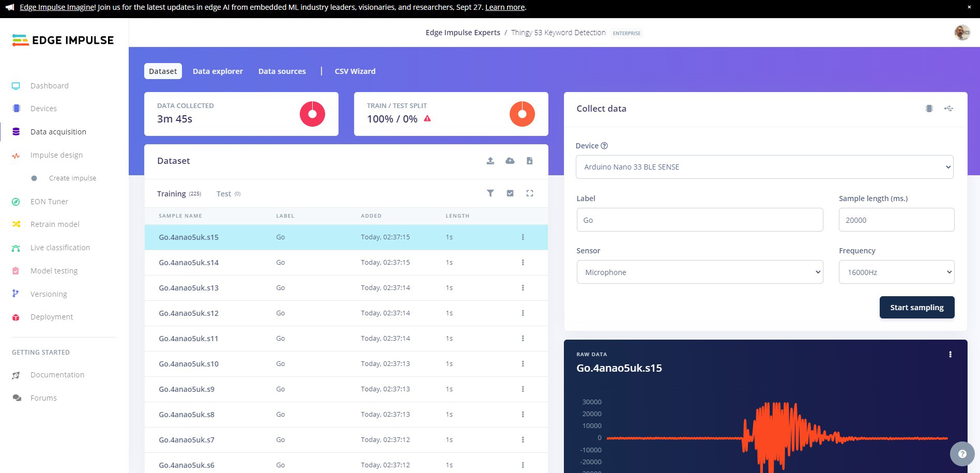Click the Data acquisition database icon
Viewport: 980px width, 473px height.
(16, 132)
